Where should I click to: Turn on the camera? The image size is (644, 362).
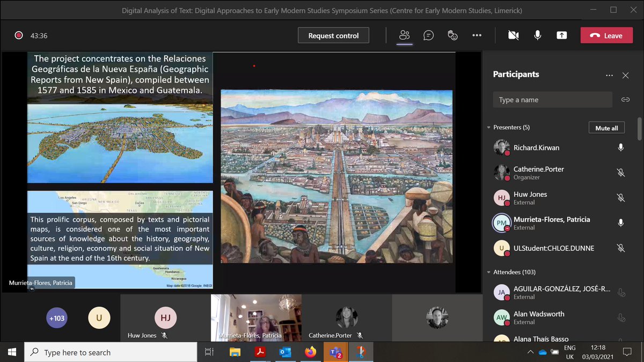pyautogui.click(x=513, y=35)
